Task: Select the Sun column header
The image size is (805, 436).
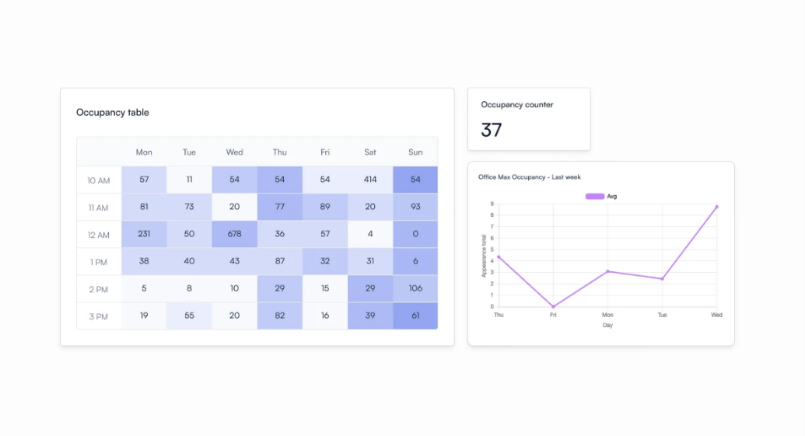Action: (415, 152)
